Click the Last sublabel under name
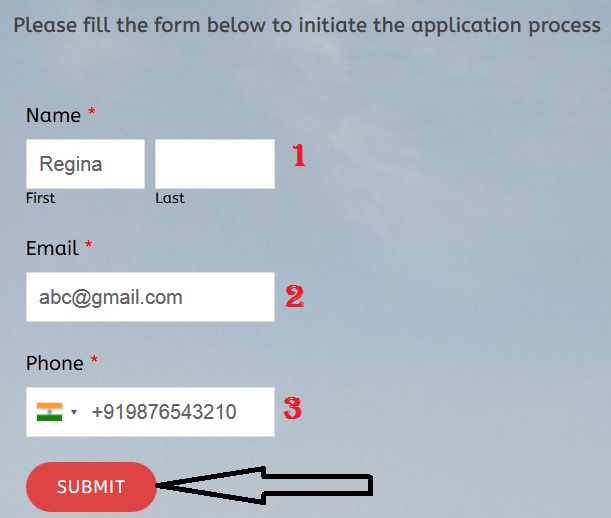This screenshot has height=518, width=611. (x=170, y=198)
